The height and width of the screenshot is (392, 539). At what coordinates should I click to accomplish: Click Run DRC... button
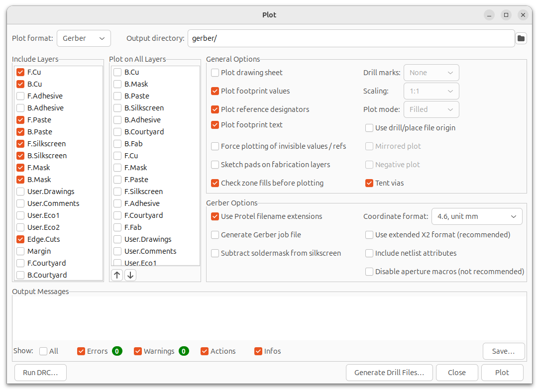41,373
